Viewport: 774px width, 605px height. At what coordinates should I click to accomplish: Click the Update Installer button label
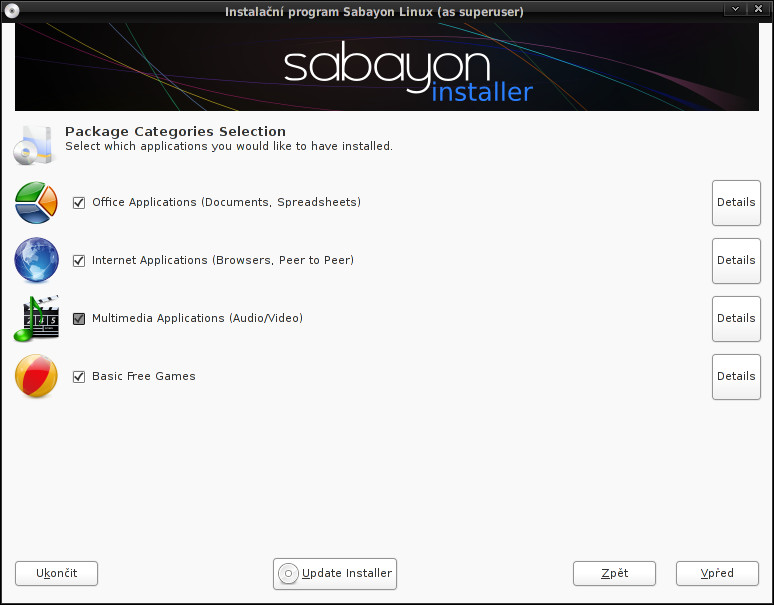click(x=347, y=573)
